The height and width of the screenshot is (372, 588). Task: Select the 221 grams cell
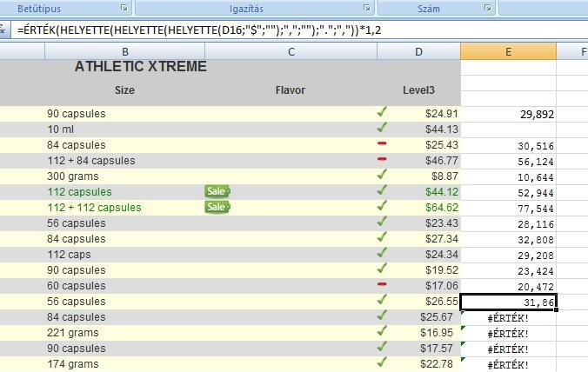[125, 333]
